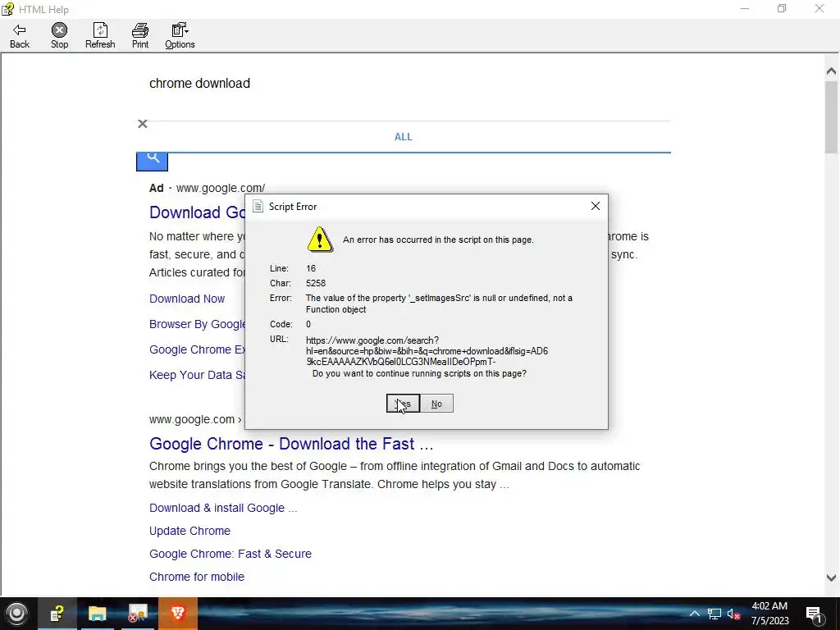This screenshot has height=630, width=840.
Task: Clear search with the X icon
Action: [143, 125]
